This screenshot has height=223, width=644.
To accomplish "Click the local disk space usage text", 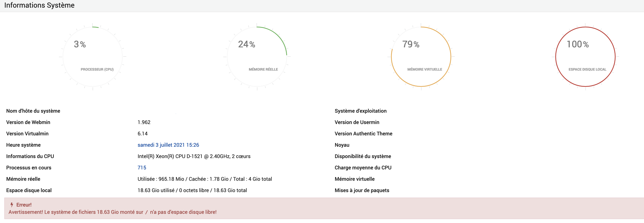I will (x=192, y=190).
